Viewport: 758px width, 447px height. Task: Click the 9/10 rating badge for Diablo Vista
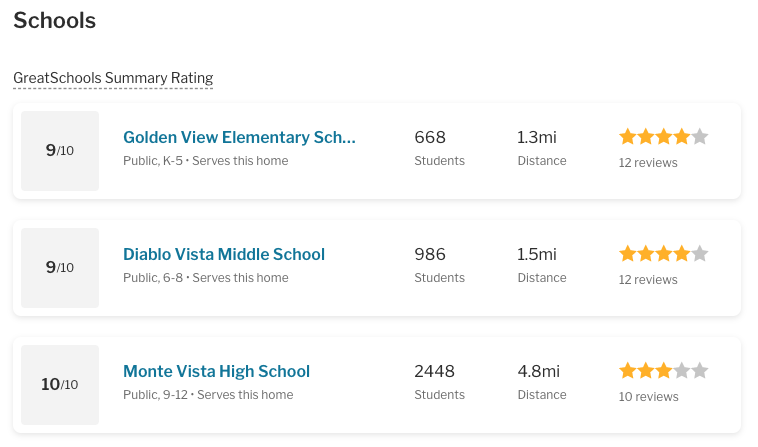(60, 268)
